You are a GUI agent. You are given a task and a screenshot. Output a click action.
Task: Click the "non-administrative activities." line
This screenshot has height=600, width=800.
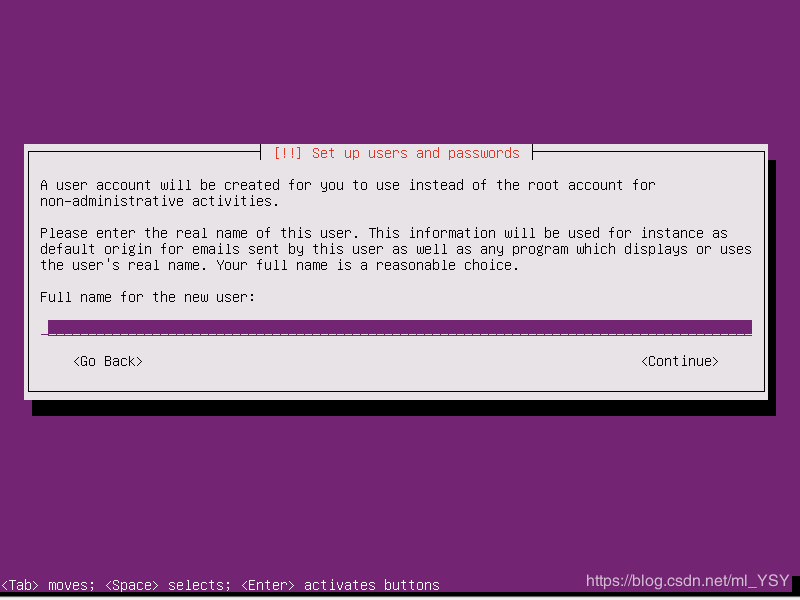coord(160,201)
